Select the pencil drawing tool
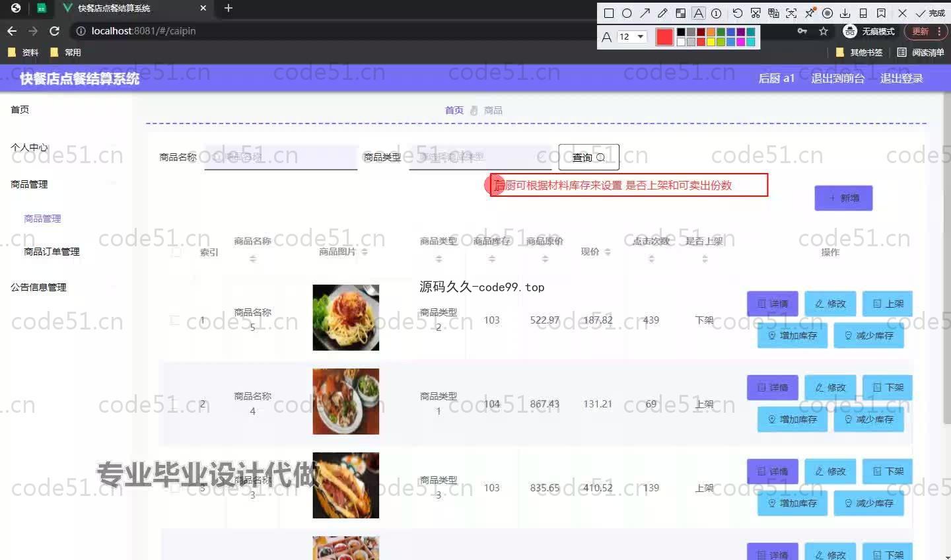 coord(662,13)
